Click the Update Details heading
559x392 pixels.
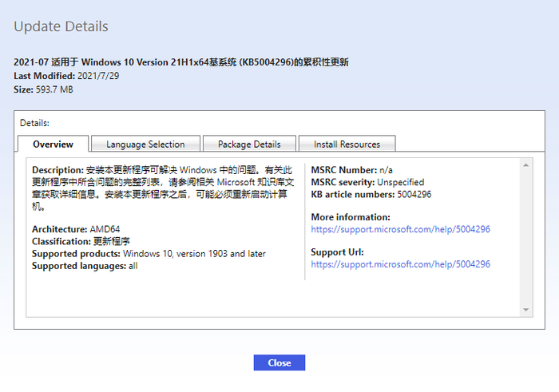click(x=61, y=26)
